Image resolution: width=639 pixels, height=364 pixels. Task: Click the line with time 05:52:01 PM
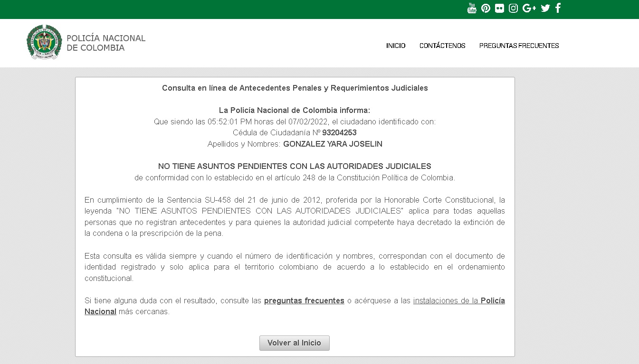point(295,121)
